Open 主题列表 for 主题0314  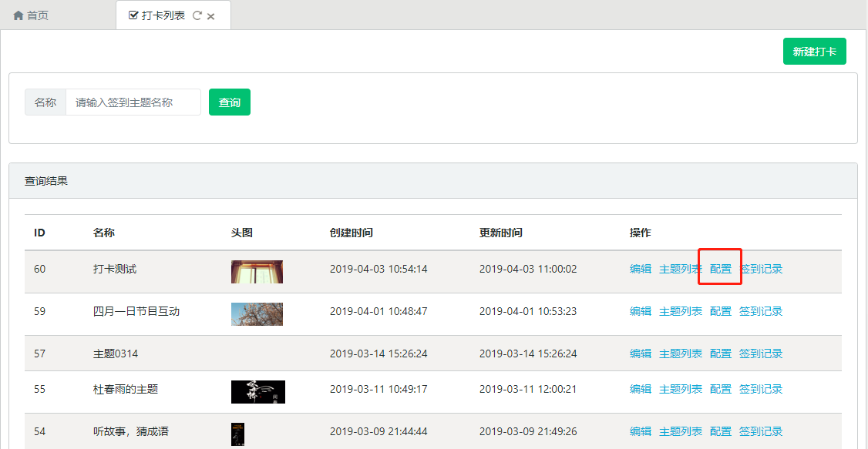tap(680, 354)
